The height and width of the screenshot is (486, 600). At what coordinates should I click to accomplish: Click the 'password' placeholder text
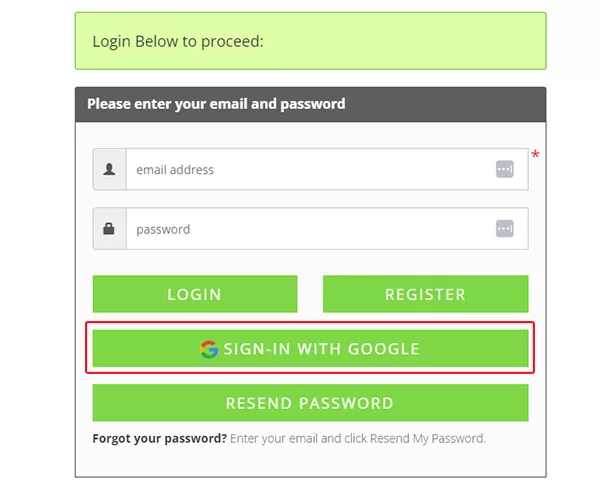coord(163,229)
